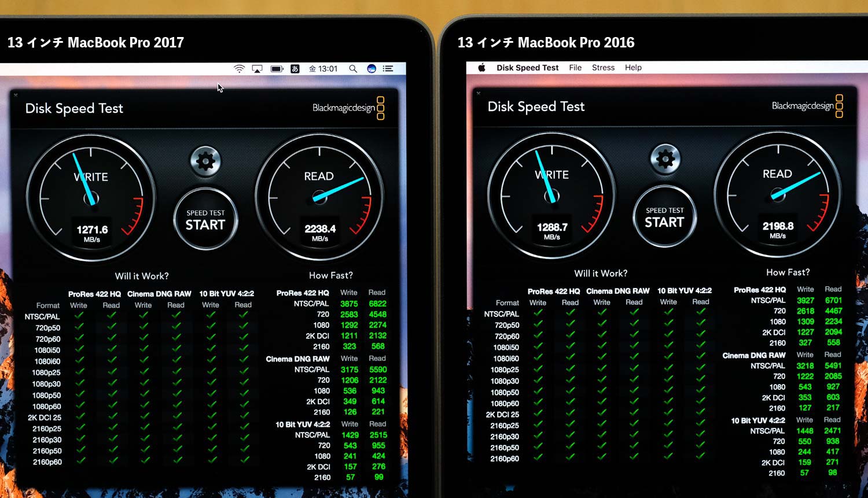Select the 3875 write value
The image size is (868, 498).
pos(349,304)
